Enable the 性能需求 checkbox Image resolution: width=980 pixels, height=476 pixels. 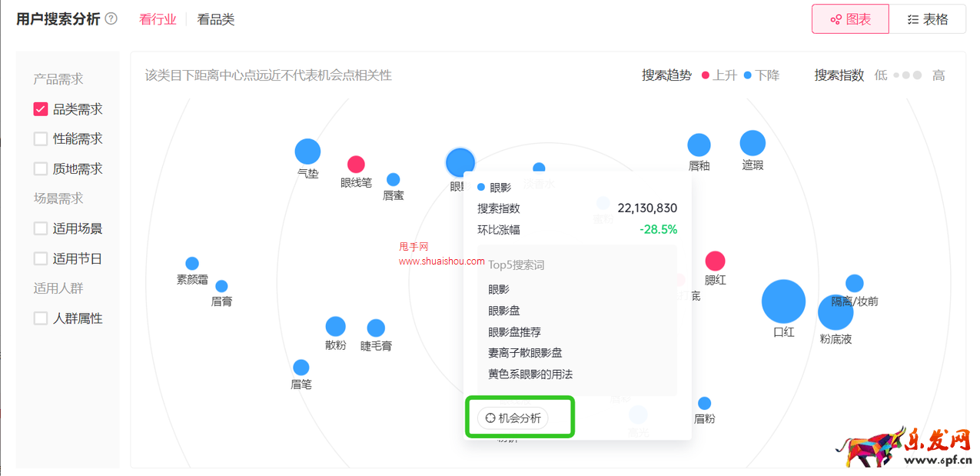point(40,138)
